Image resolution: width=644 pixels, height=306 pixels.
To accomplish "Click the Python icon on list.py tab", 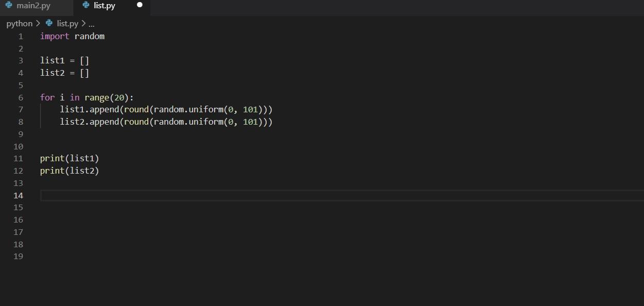I will [86, 5].
